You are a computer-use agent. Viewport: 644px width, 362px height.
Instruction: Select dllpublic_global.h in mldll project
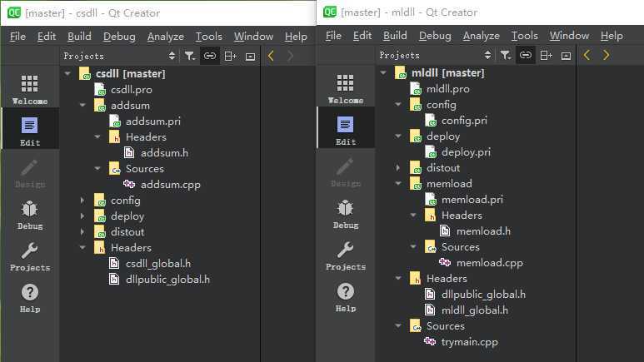(x=483, y=295)
